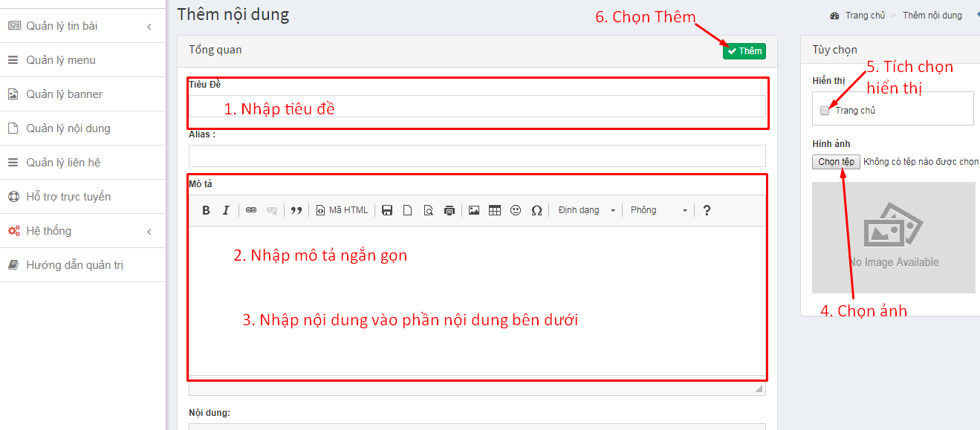Open Hướng dẫn quản trị in sidebar
This screenshot has height=430, width=980.
pos(82,265)
